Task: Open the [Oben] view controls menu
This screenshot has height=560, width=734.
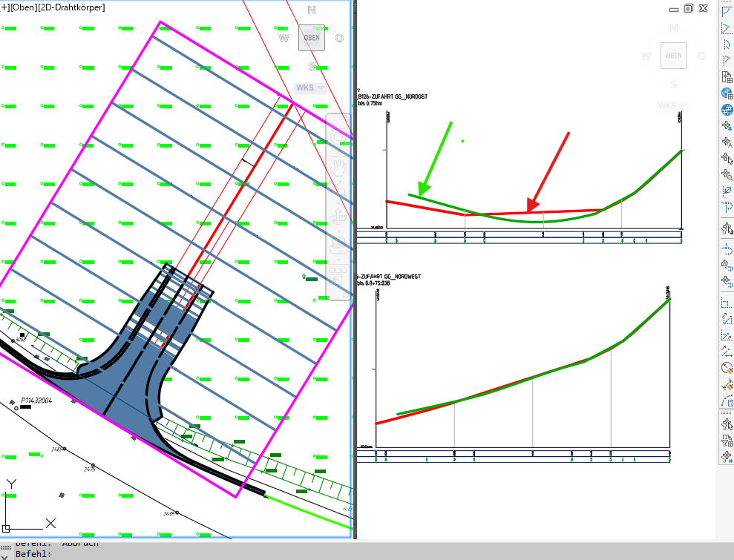Action: point(24,7)
